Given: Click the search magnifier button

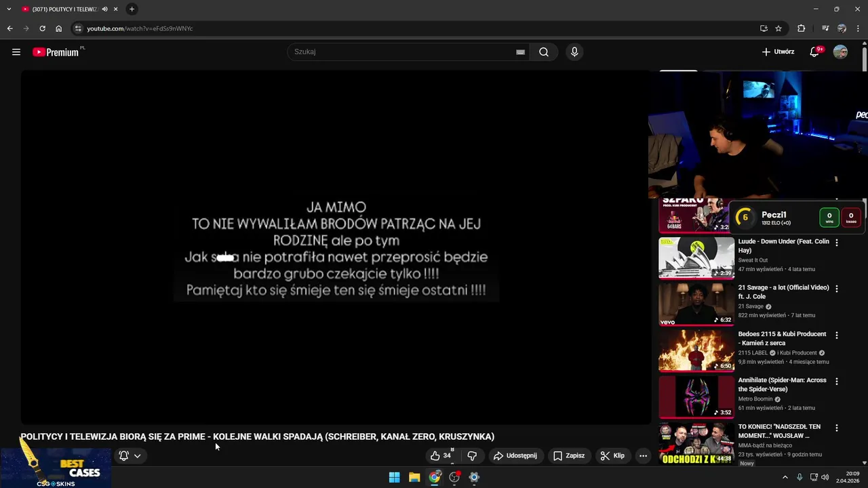Looking at the screenshot, I should tap(544, 52).
